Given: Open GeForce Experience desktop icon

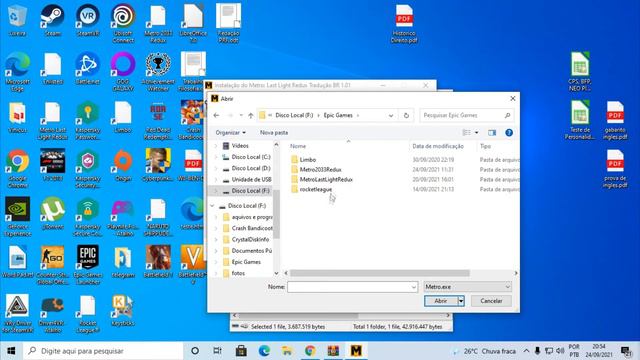Looking at the screenshot, I should (x=17, y=216).
